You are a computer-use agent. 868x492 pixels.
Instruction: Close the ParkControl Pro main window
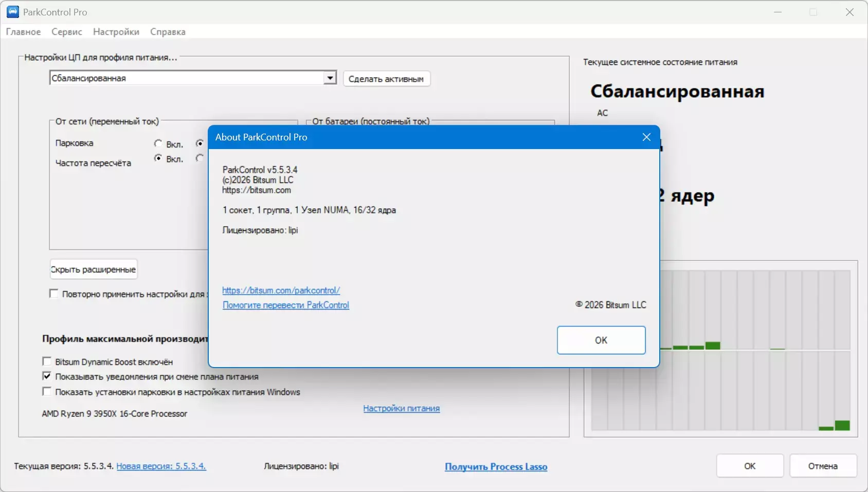pos(849,12)
